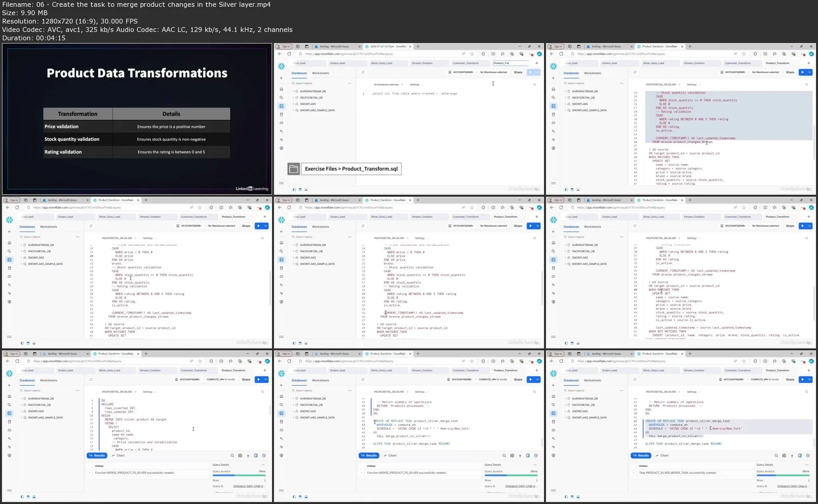Open Data cylinder icon in Exercise Files frame sidebar
Image resolution: width=818 pixels, height=504 pixels.
coord(281,114)
